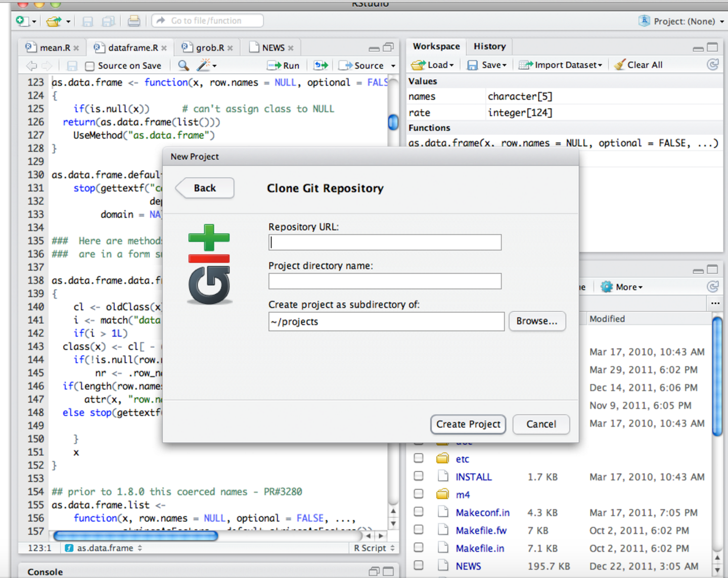The width and height of the screenshot is (728, 578).
Task: Switch to the History tab
Action: (488, 46)
